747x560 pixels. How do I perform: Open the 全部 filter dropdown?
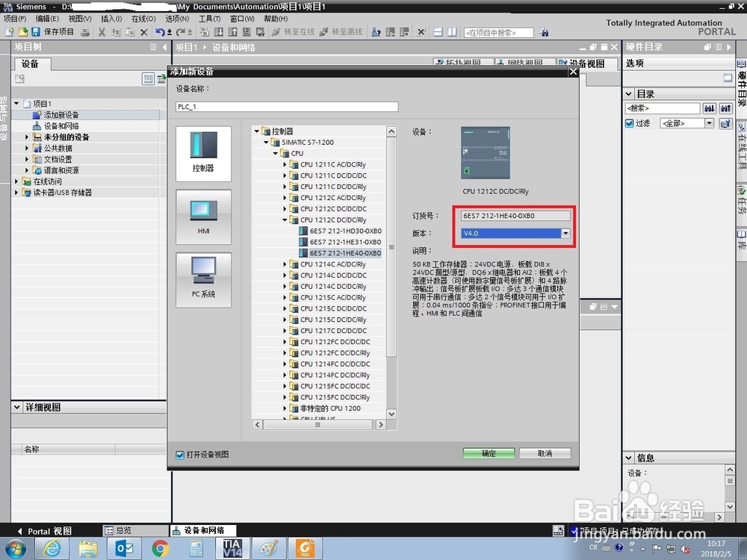point(709,123)
